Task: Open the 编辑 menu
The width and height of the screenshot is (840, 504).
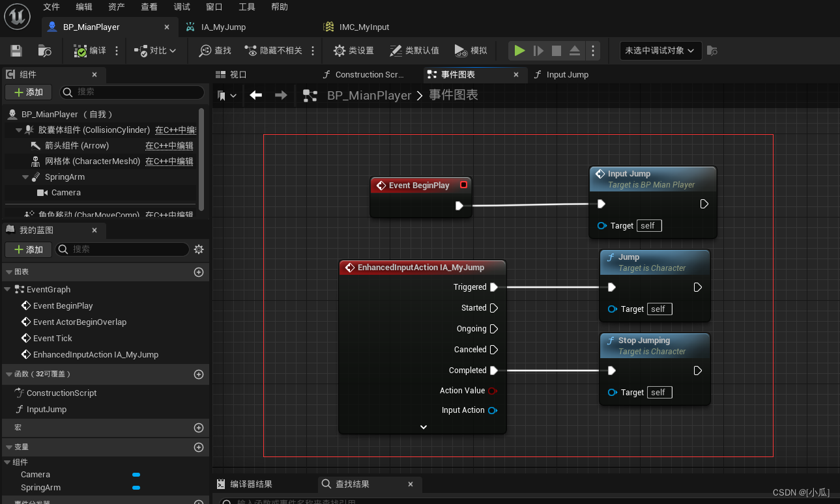Action: point(84,7)
